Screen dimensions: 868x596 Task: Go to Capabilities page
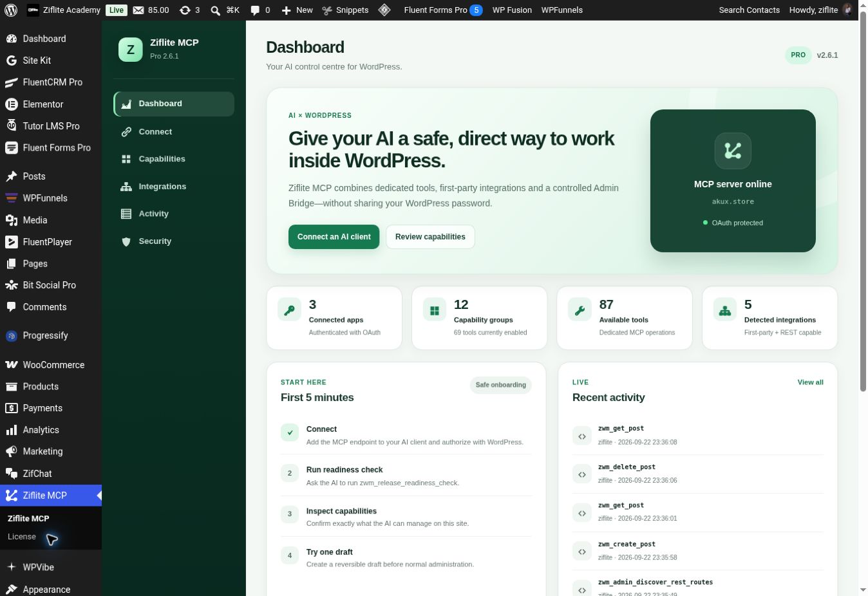pyautogui.click(x=174, y=159)
